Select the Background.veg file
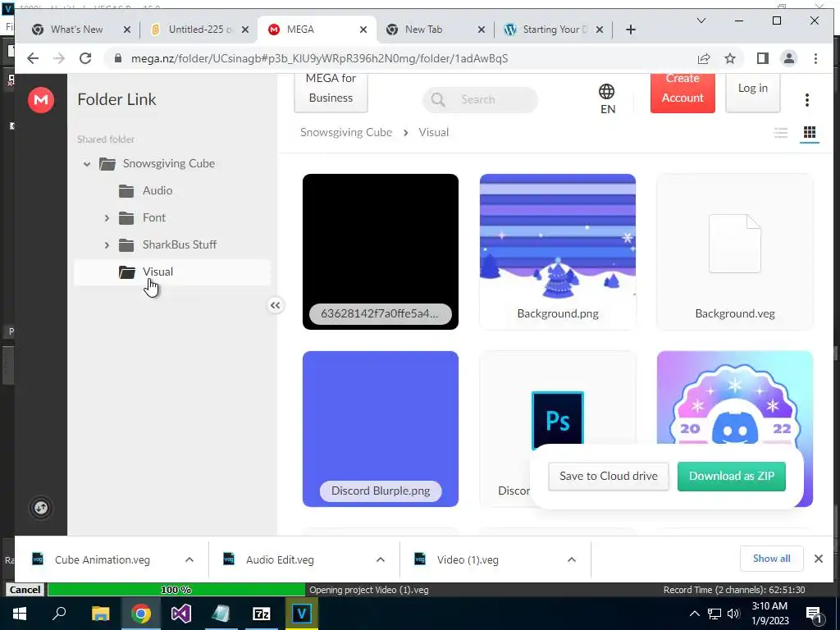This screenshot has height=630, width=840. point(735,252)
